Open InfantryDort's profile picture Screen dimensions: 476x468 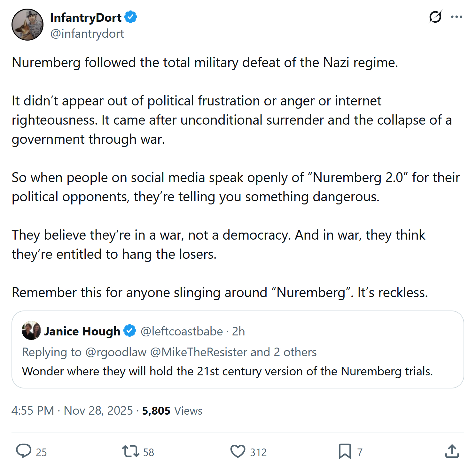(x=27, y=25)
